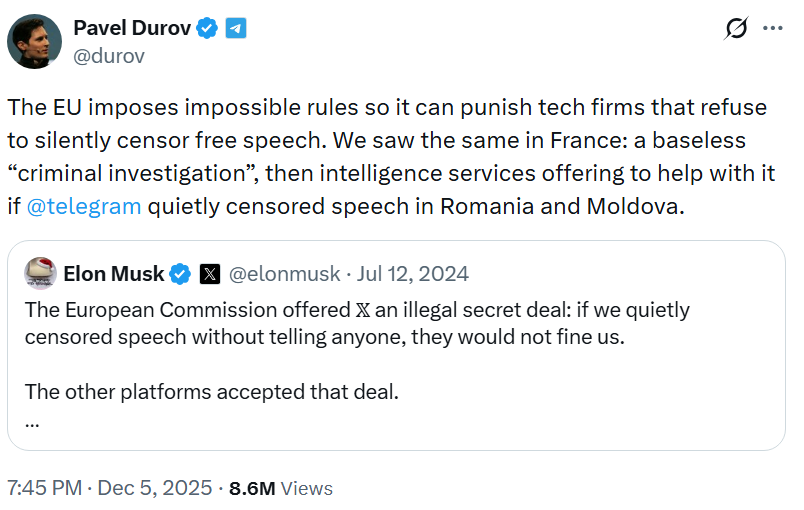Click the @durov handle
This screenshot has width=804, height=510.
point(109,56)
